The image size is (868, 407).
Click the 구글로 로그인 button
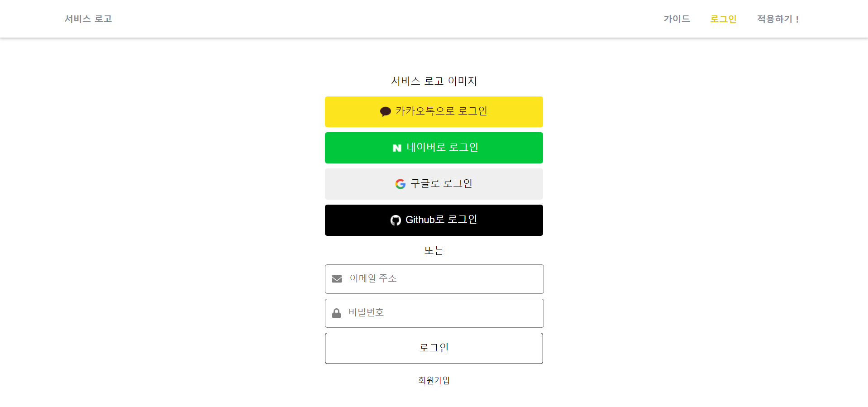pos(434,184)
